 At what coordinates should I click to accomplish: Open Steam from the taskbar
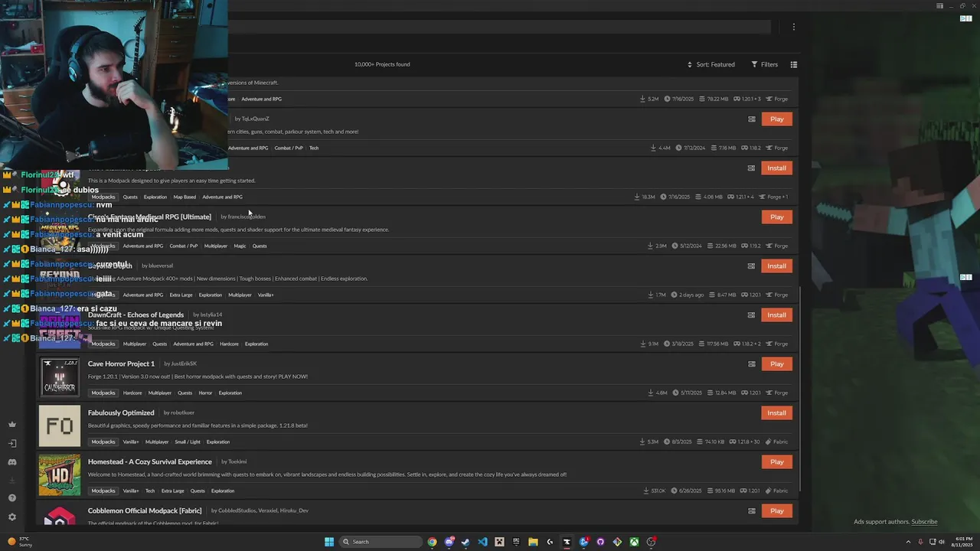point(465,542)
